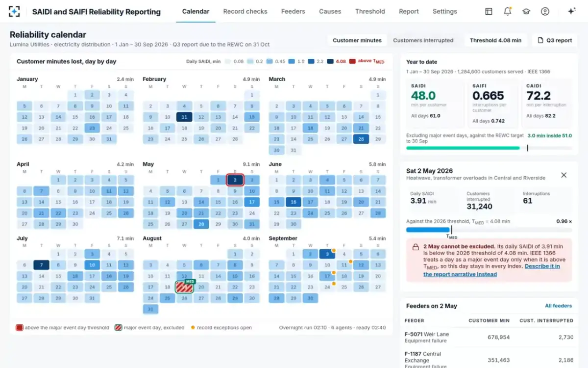Go to the Report tab
Viewport: 588px width, 368px height.
(409, 11)
